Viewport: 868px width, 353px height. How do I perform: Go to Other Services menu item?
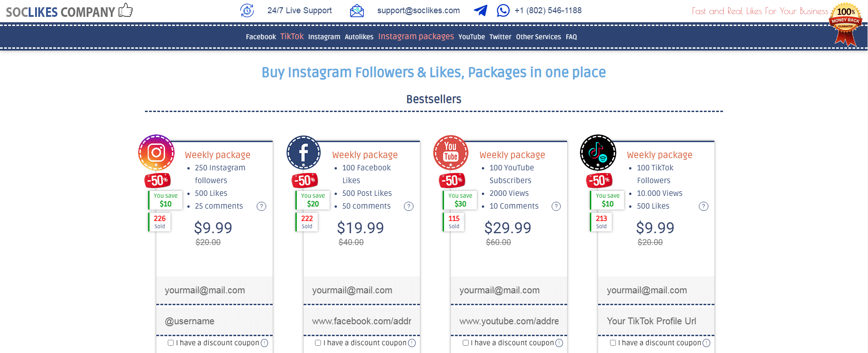538,37
